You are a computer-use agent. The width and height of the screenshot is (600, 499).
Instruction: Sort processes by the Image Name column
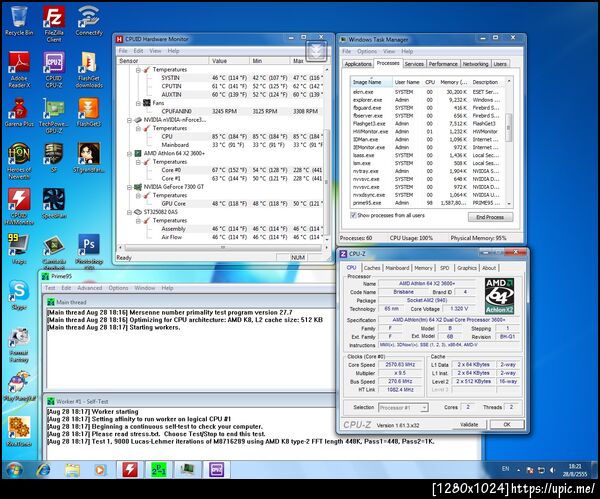(x=371, y=82)
